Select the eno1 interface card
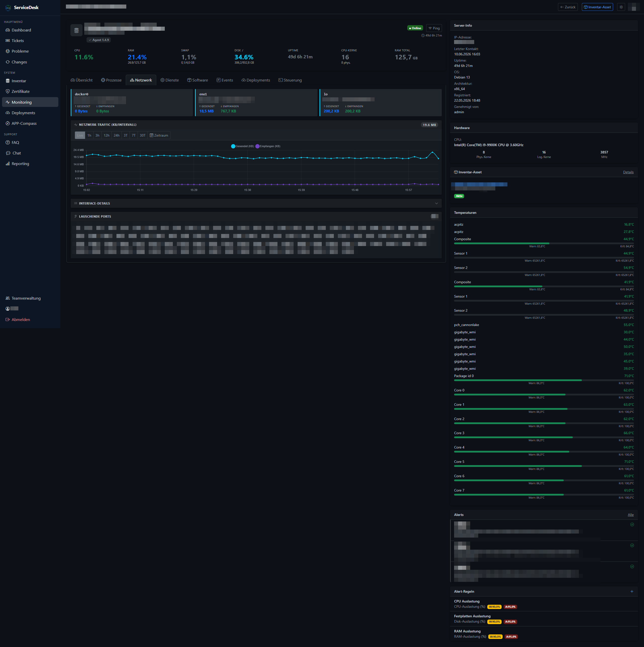Viewport: 644px width, 647px height. coord(256,102)
